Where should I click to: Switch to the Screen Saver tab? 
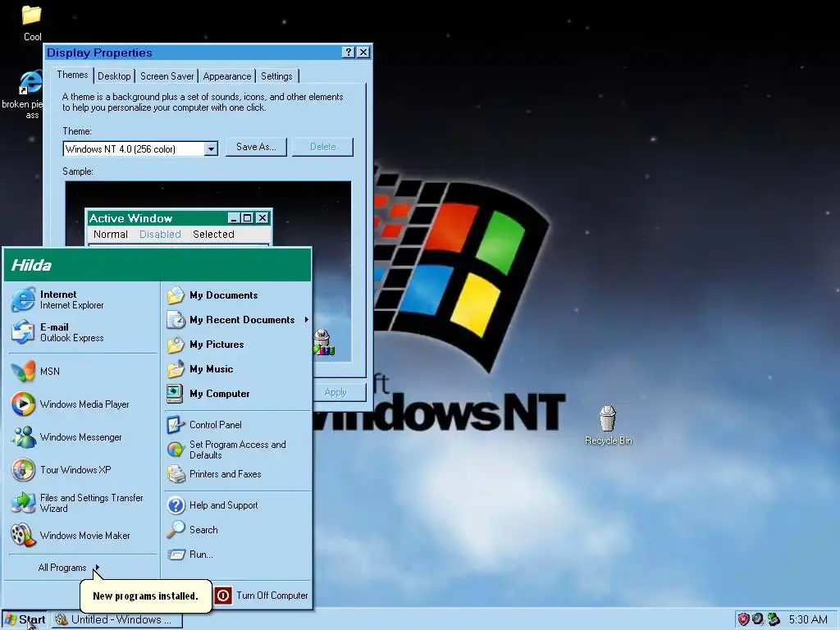click(167, 76)
